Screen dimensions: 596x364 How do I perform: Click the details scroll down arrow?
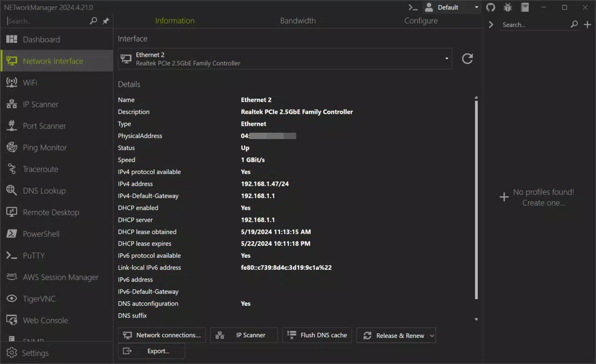(x=476, y=319)
